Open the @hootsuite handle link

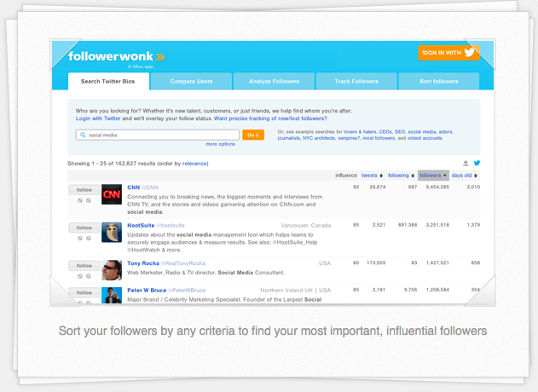tap(171, 225)
